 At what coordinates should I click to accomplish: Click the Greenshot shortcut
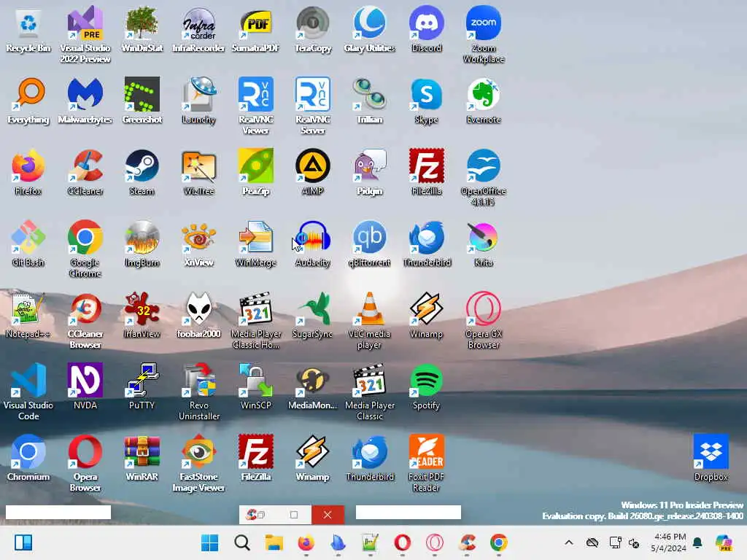click(x=142, y=101)
